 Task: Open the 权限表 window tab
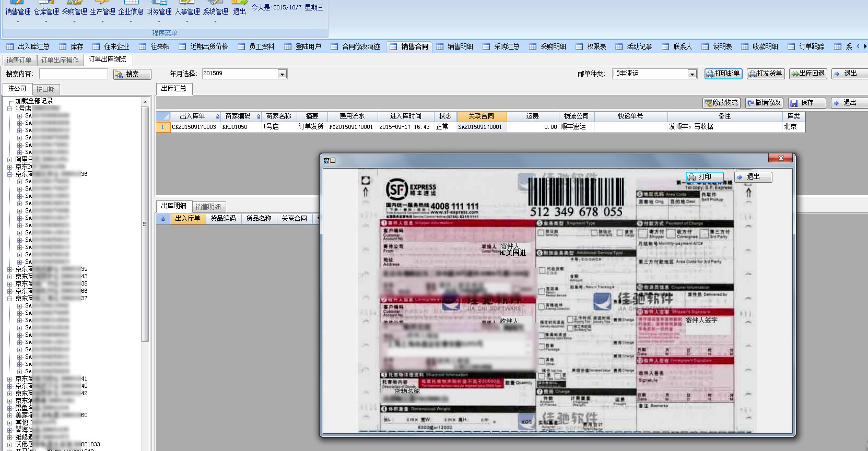tap(591, 46)
